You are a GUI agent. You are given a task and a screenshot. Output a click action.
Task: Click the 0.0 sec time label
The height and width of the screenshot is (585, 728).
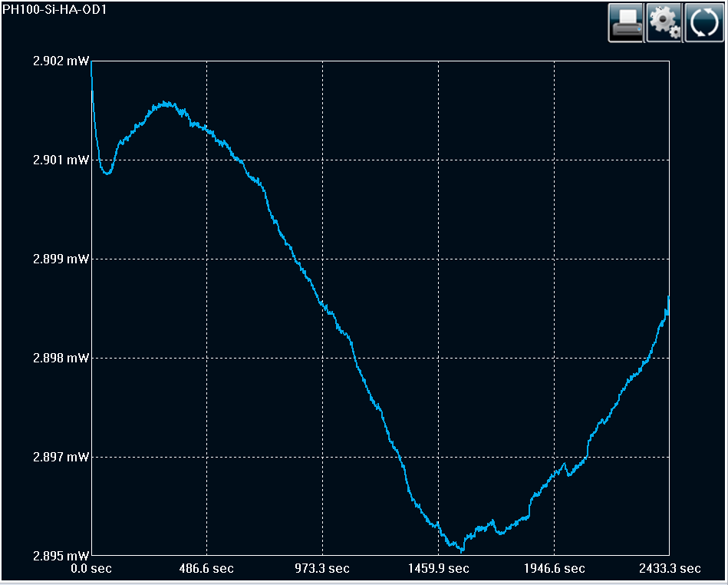(91, 569)
